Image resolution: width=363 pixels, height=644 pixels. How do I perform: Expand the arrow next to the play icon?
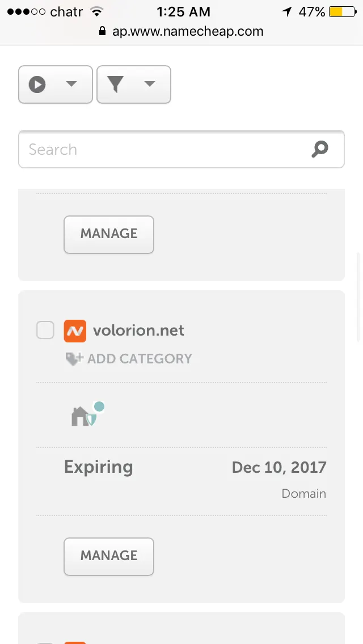pos(71,84)
